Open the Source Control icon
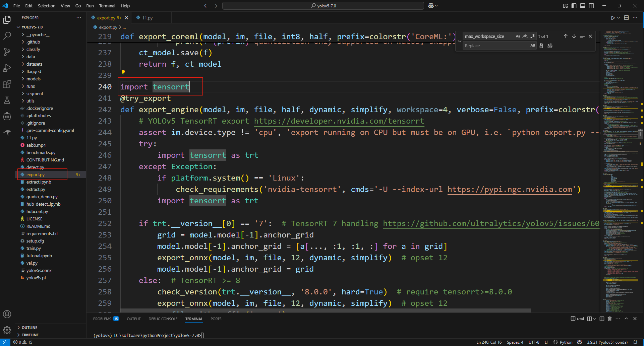Screen dimensions: 644x346 click(x=7, y=52)
